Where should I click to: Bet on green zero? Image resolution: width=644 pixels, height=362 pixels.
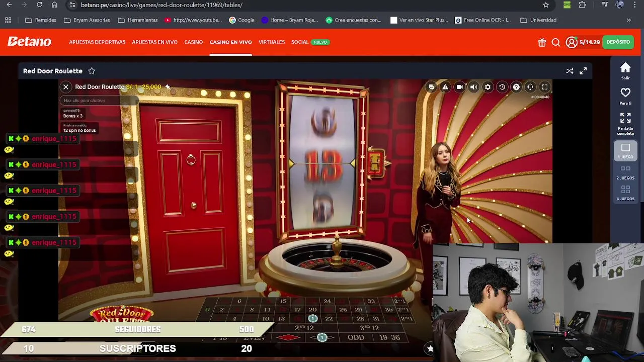[x=207, y=310]
